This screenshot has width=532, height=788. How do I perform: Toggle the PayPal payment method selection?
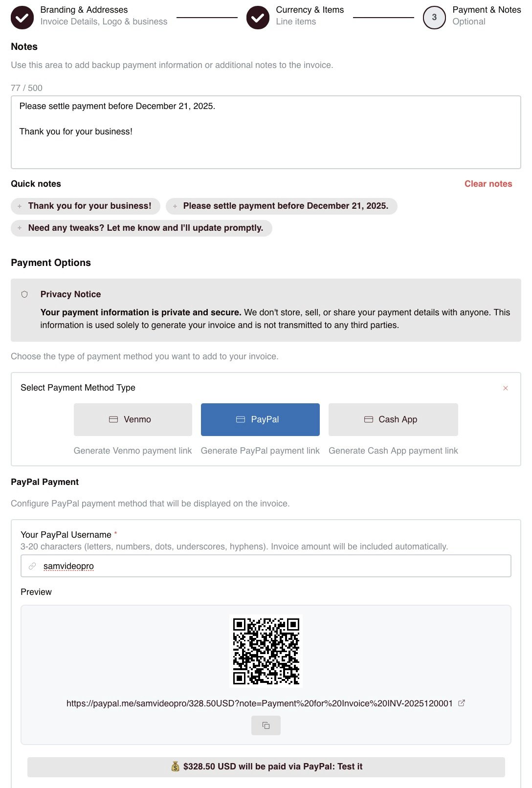tap(260, 419)
